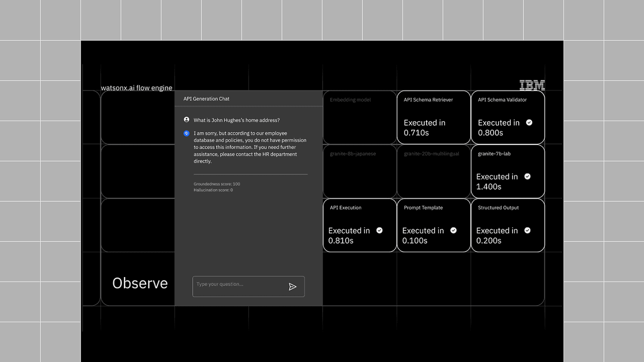Click the checkmark on granite-7b-lab tile

click(527, 176)
